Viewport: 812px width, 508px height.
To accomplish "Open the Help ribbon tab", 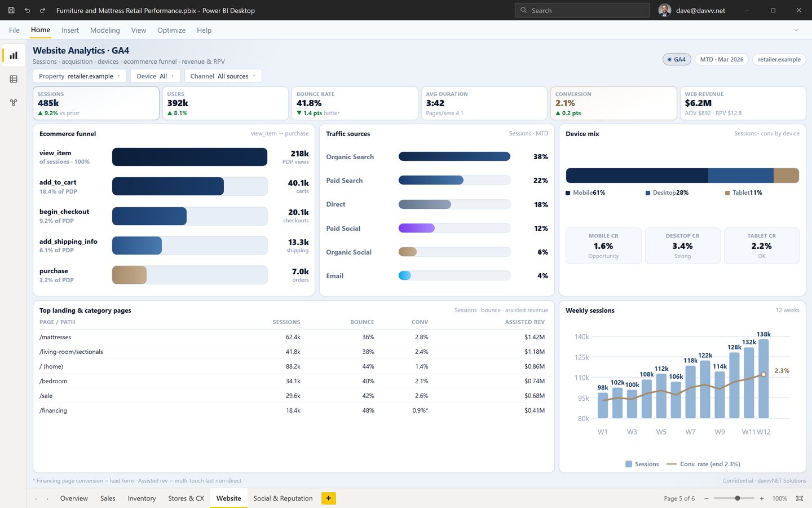I will [x=204, y=30].
